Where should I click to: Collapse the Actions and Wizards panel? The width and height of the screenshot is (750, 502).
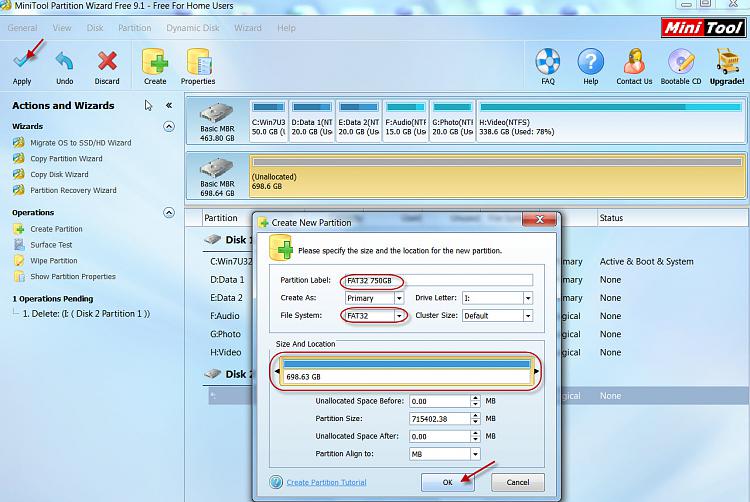coord(169,105)
